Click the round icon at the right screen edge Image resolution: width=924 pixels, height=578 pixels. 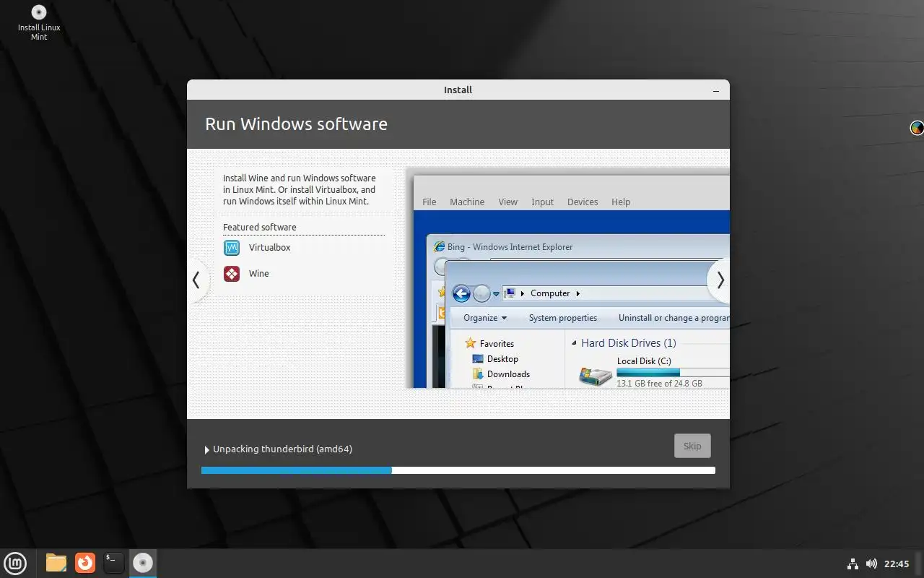click(x=917, y=128)
